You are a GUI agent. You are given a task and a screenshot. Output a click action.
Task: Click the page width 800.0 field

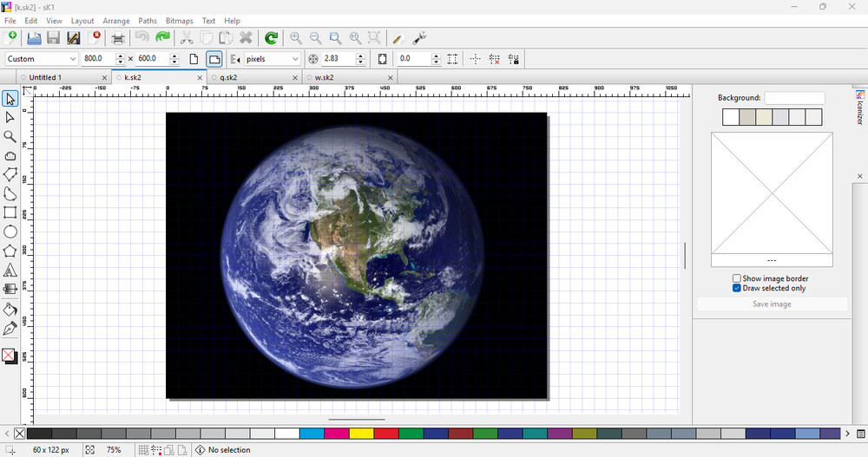coord(98,59)
